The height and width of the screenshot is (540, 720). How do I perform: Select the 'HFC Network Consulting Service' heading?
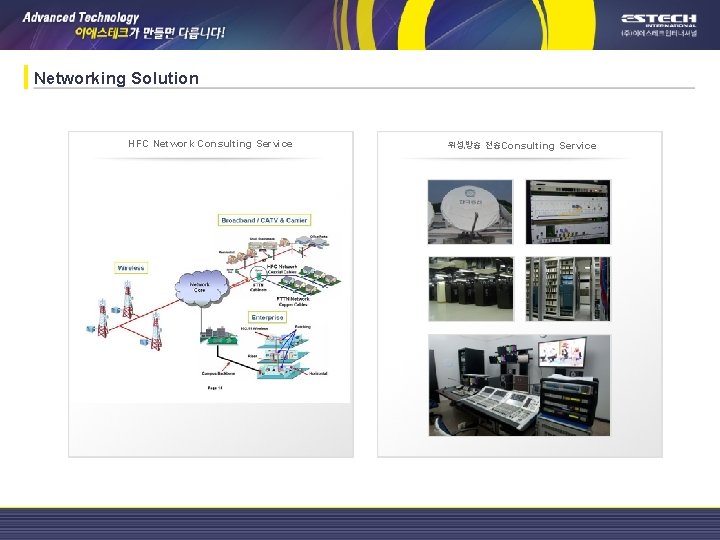click(x=210, y=144)
